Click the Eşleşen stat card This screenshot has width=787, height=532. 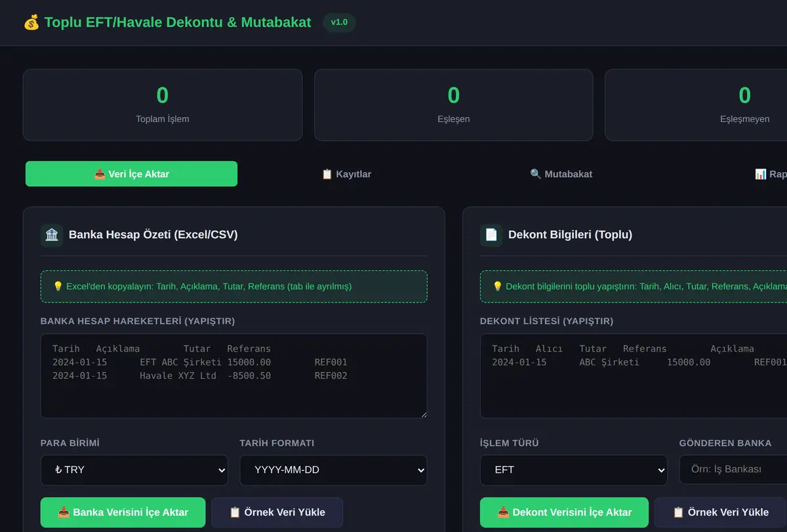click(x=454, y=105)
